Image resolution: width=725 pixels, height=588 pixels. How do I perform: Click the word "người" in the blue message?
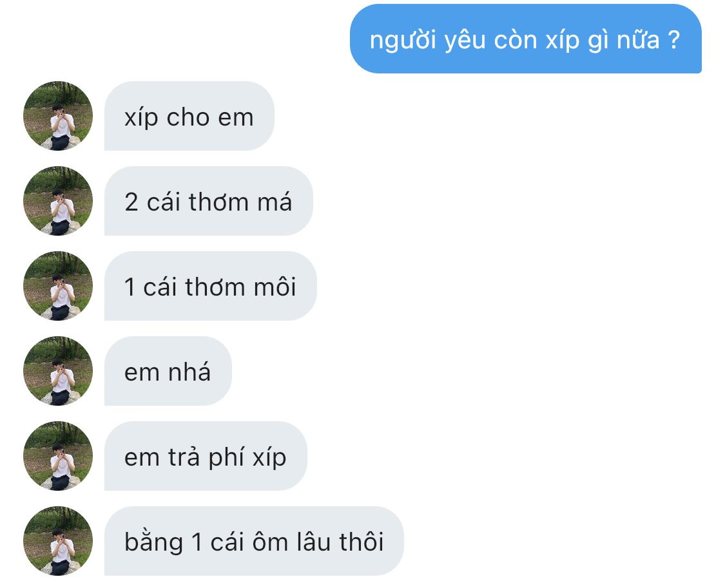403,41
